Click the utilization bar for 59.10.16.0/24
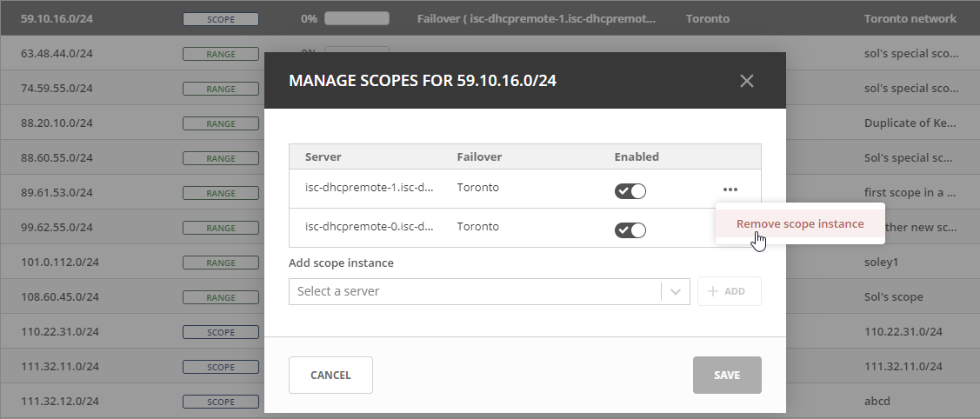The width and height of the screenshot is (980, 419). click(357, 18)
